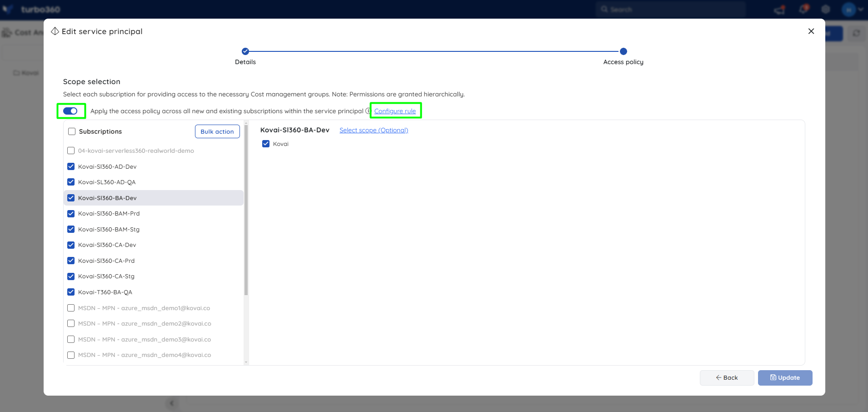Click the Update button
868x412 pixels.
[785, 377]
